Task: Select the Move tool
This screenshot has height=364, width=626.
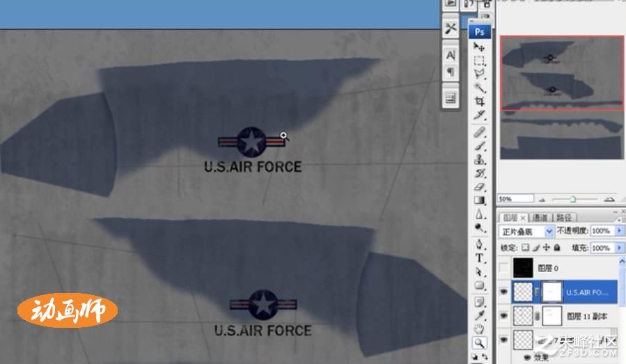Action: pos(479,47)
